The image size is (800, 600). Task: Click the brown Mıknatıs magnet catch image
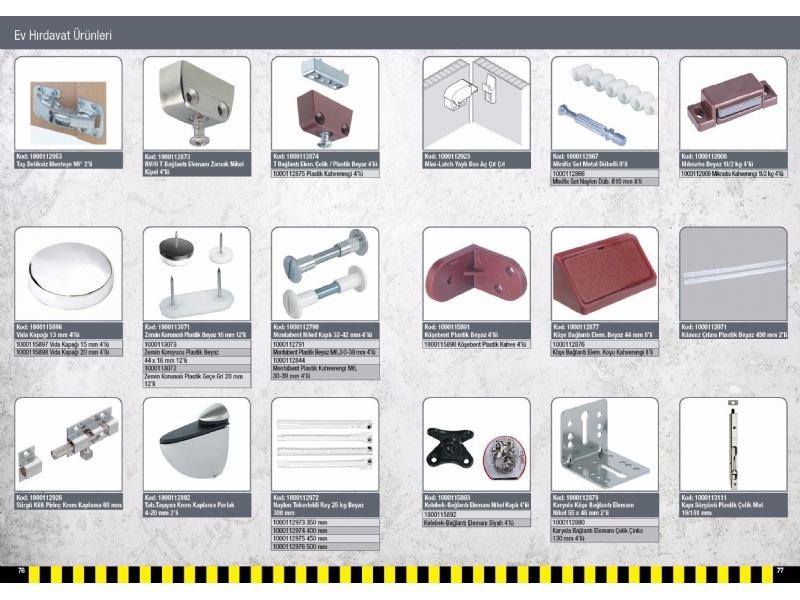tap(733, 104)
